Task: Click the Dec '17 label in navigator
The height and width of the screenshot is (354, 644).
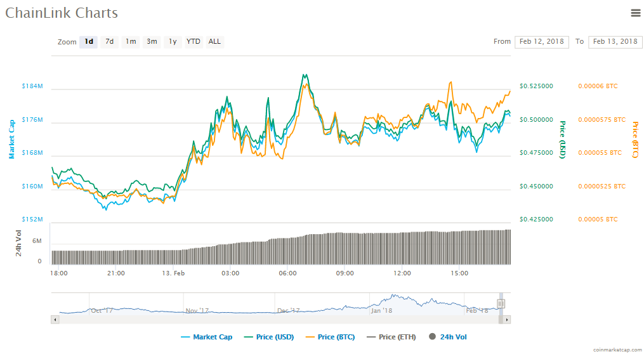Action: [289, 310]
